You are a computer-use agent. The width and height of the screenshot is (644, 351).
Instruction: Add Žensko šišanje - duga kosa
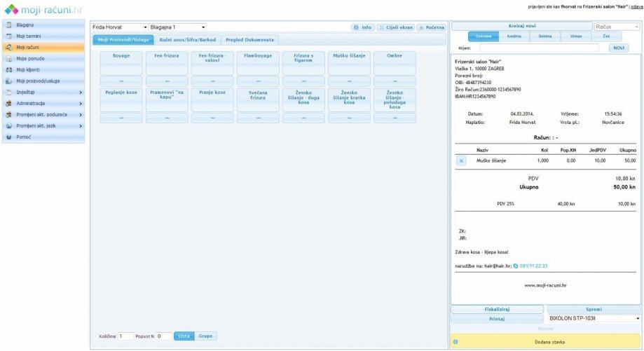tap(303, 99)
